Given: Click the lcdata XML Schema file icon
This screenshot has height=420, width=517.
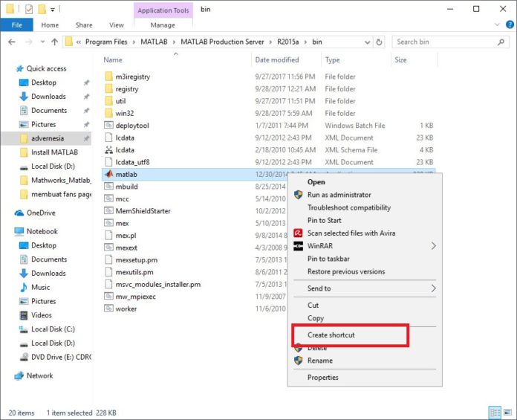Looking at the screenshot, I should (x=108, y=150).
